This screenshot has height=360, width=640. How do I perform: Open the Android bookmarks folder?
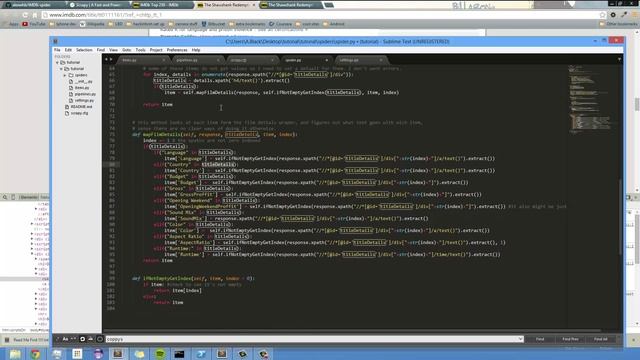(x=333, y=24)
